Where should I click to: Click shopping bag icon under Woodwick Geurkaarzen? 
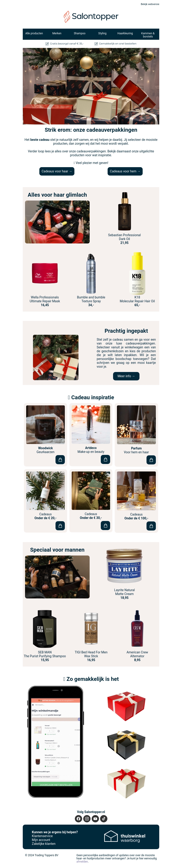coord(60,460)
